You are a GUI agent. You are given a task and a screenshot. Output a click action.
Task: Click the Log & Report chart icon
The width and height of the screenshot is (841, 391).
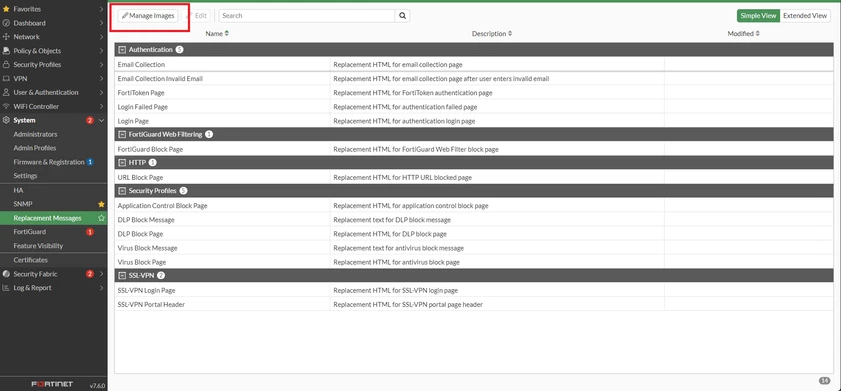(6, 288)
